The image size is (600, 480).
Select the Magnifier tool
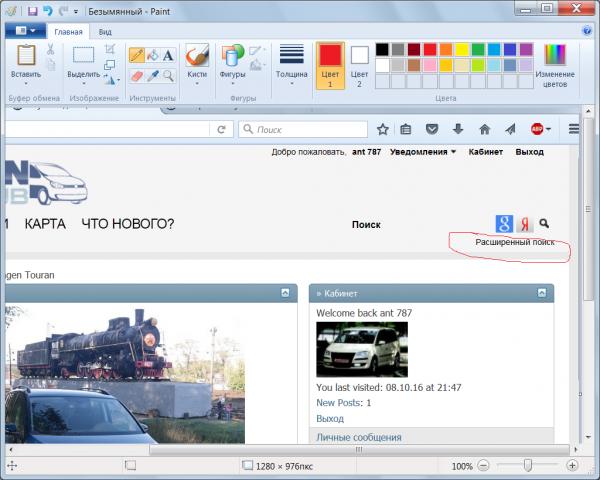[168, 76]
